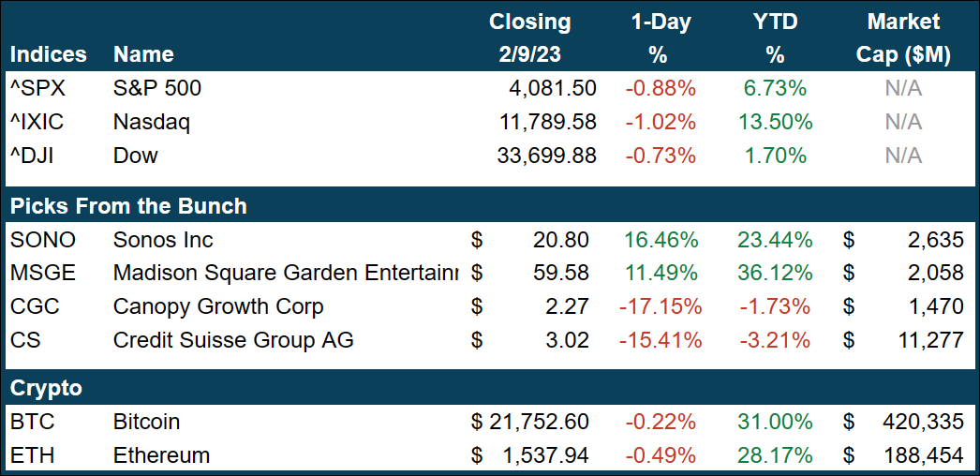Select the Nasdaq index name
The width and height of the screenshot is (980, 476).
pyautogui.click(x=142, y=122)
